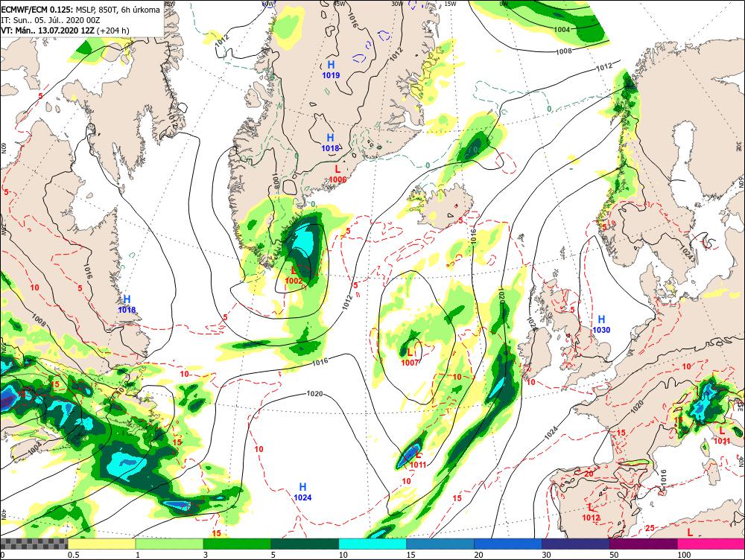Click the red '20' isotherm label over northern Spain
The width and height of the screenshot is (745, 560).
tap(589, 474)
